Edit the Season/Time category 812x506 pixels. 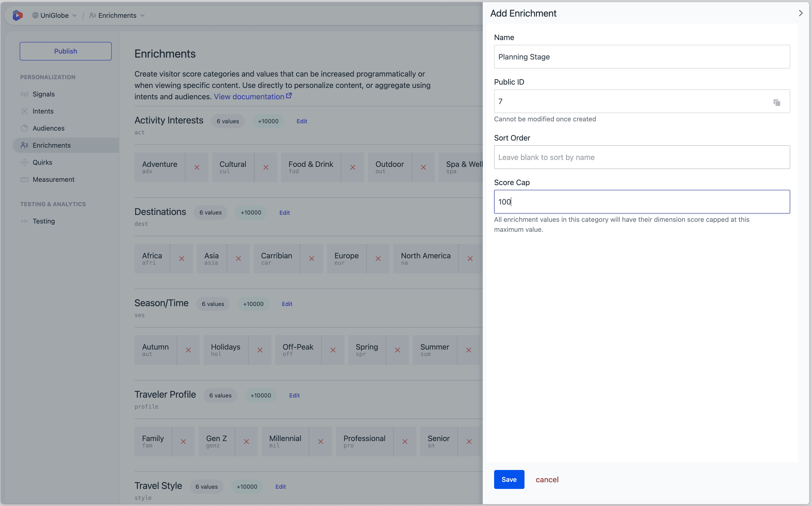pos(287,304)
